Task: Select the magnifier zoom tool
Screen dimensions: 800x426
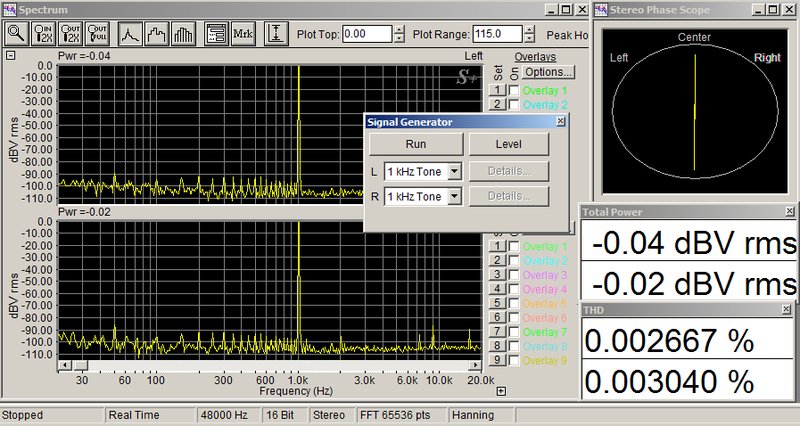Action: coord(17,34)
